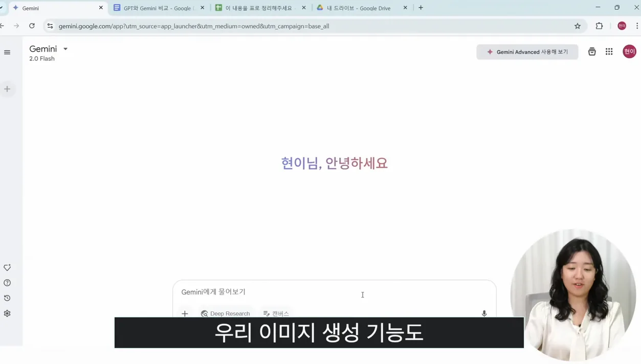Click the plus attach button in prompt box
641x364 pixels.
tap(185, 313)
